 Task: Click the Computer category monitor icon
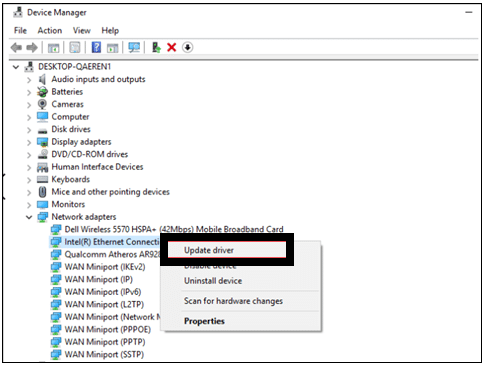click(42, 117)
